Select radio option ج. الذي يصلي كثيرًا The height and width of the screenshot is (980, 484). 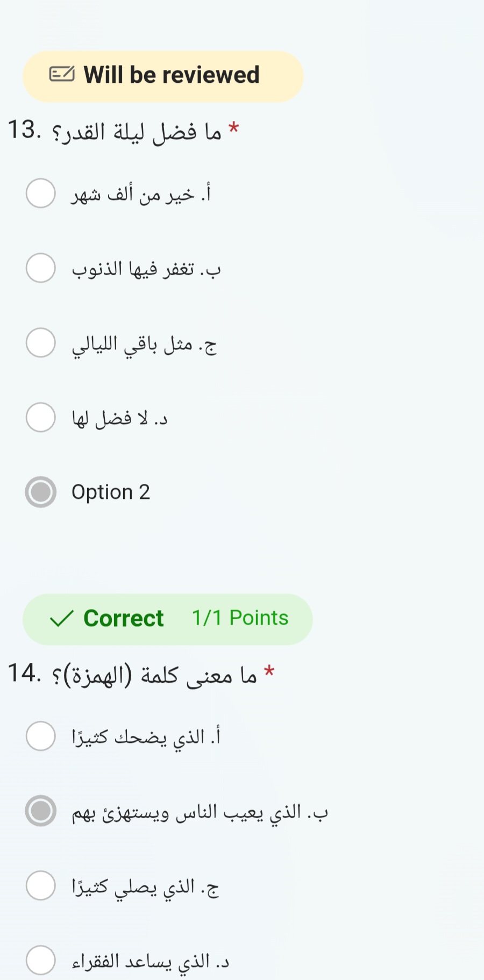41,885
